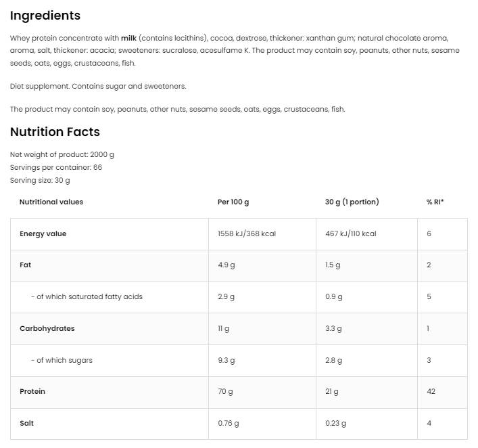This screenshot has width=478, height=448.
Task: Select the 'of which saturated fatty acids' row label
Action: (x=89, y=297)
